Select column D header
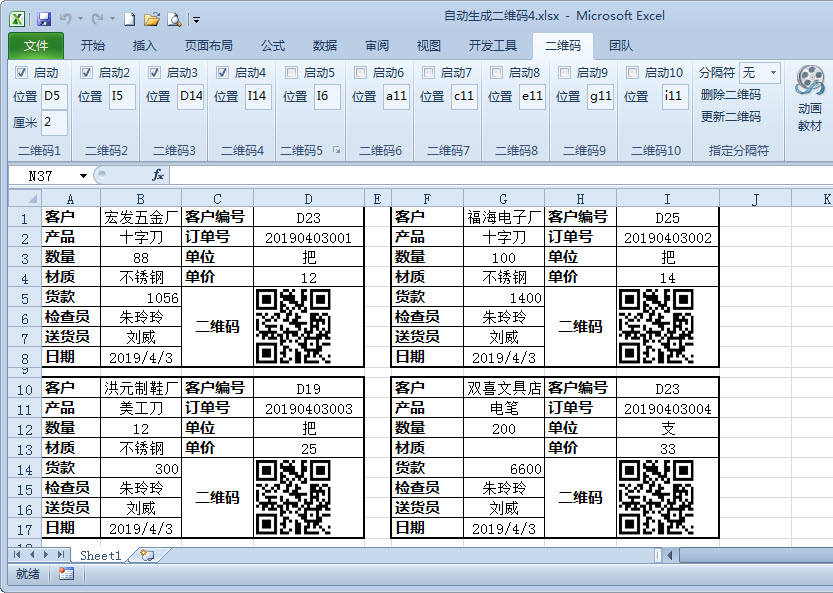This screenshot has width=833, height=593. pyautogui.click(x=309, y=199)
